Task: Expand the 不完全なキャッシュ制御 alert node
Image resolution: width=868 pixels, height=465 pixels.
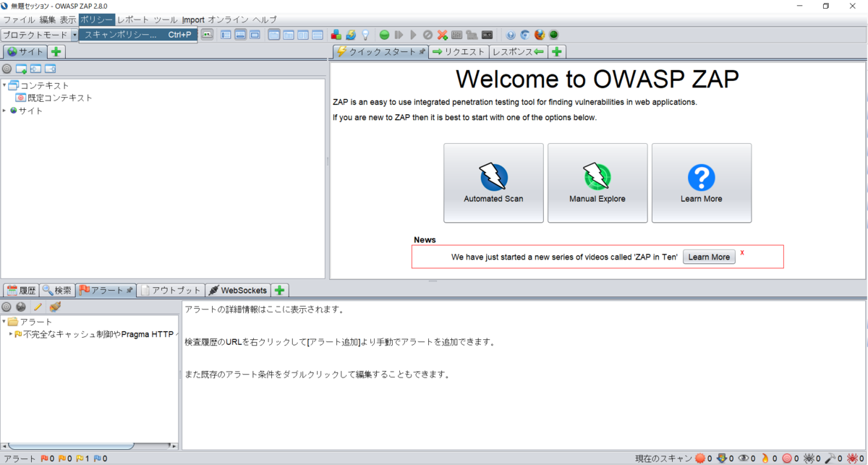Action: pos(11,334)
